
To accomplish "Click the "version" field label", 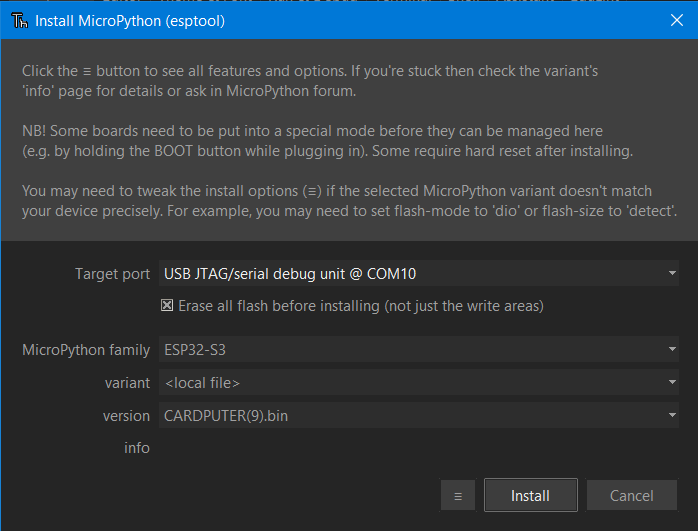I will [126, 416].
